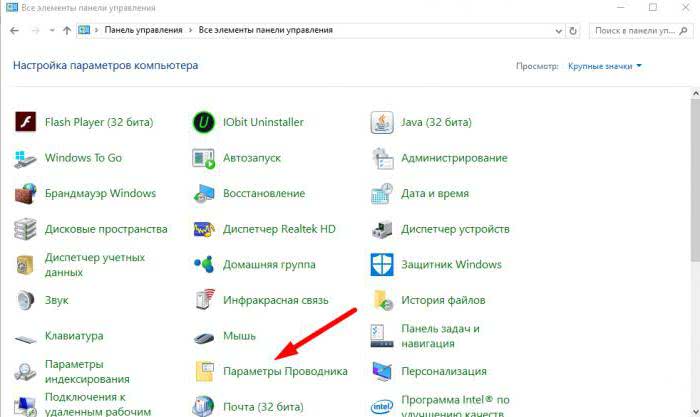This screenshot has width=700, height=417.
Task: Expand the address bar history dropdown
Action: tap(558, 31)
